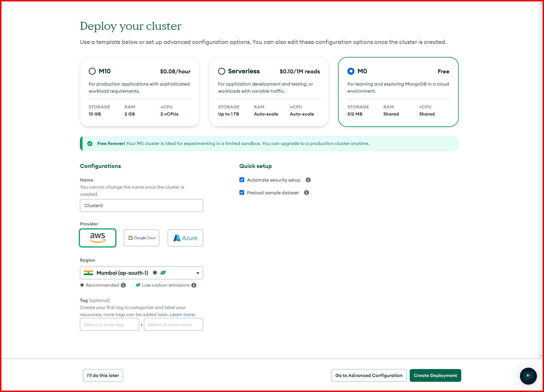
Task: Click the Mumbai (ap-south-1) region text
Action: point(122,273)
